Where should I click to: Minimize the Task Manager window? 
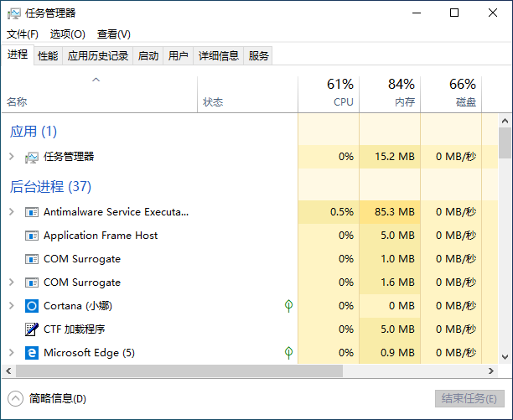tap(417, 13)
